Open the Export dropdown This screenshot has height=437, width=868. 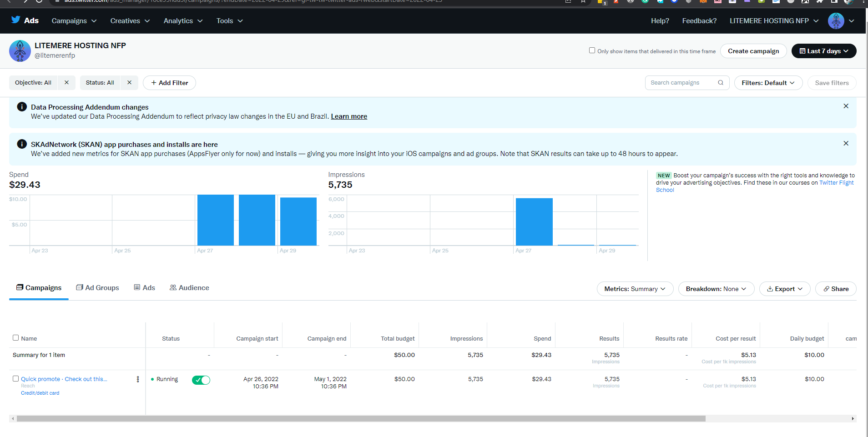[x=785, y=289]
